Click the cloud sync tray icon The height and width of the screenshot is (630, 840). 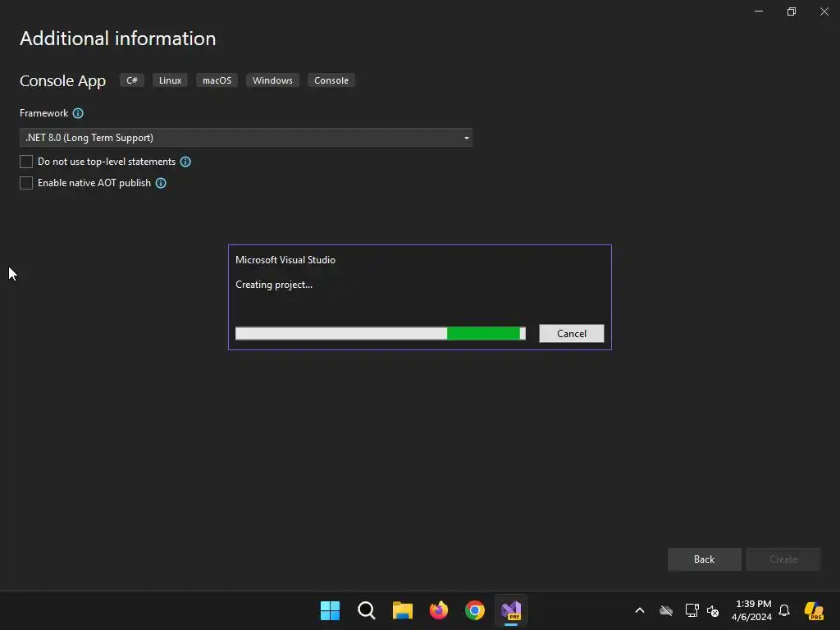[x=666, y=610]
